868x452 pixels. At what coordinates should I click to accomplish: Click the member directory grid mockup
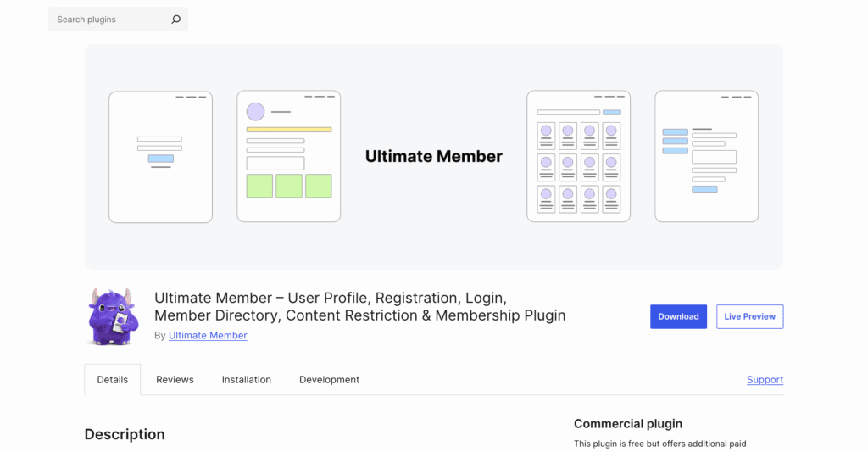click(x=578, y=156)
